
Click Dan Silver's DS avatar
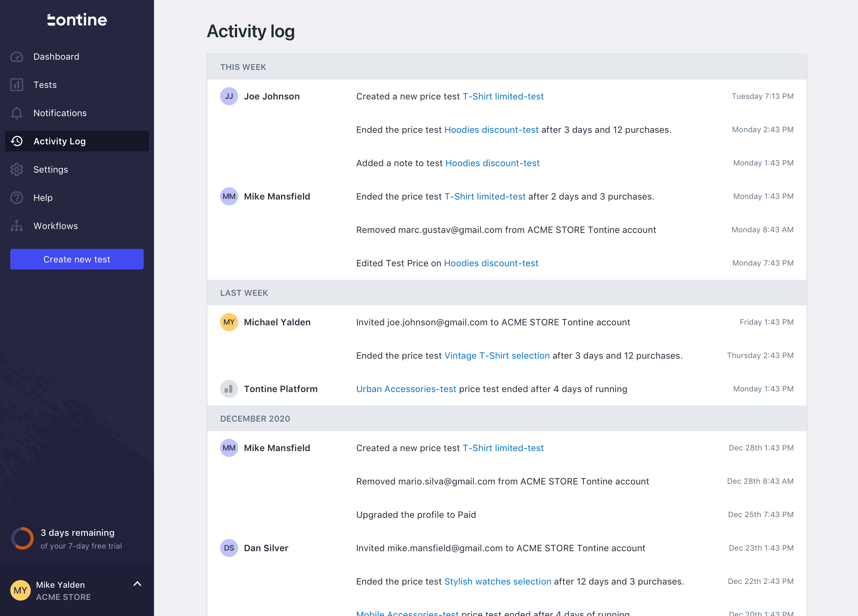[x=229, y=548]
